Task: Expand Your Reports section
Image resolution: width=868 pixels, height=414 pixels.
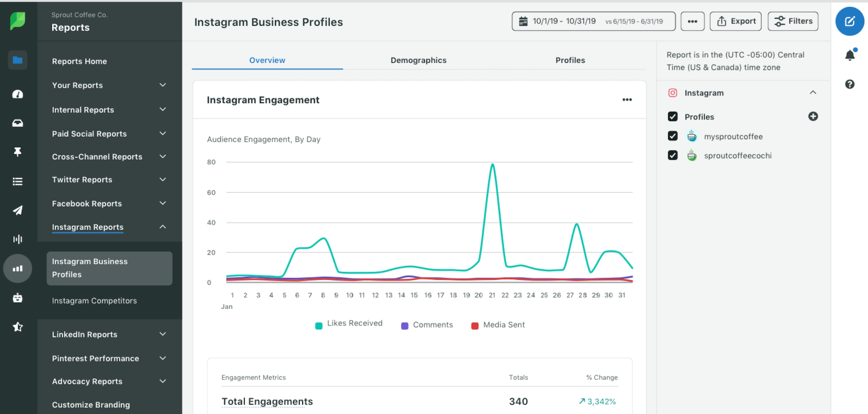Action: click(x=163, y=85)
